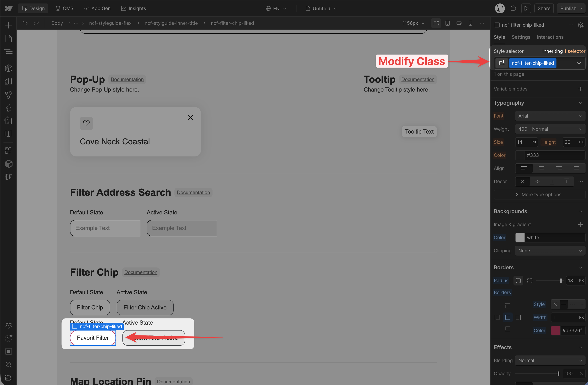The width and height of the screenshot is (588, 385).
Task: Open the Interactions tab in right panel
Action: (550, 37)
